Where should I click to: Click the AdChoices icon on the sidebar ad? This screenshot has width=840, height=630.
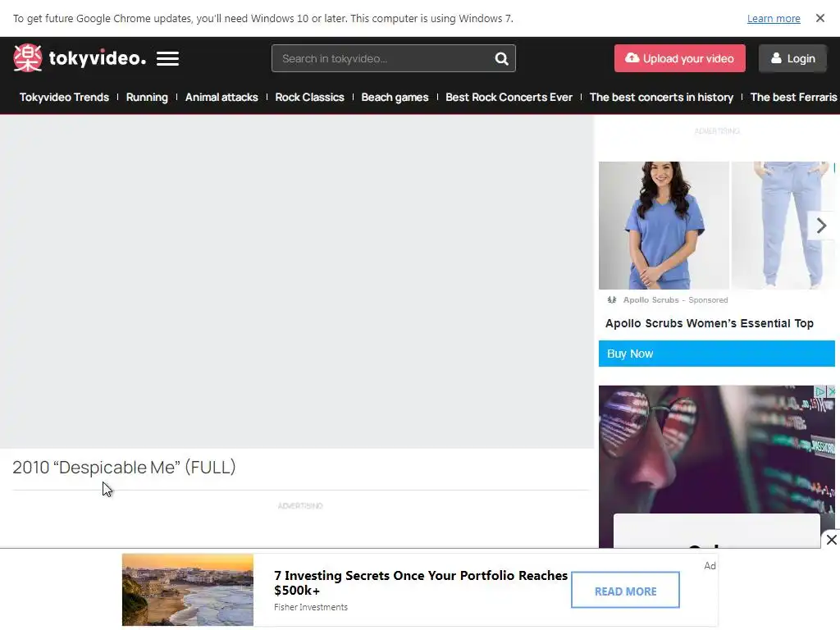(819, 391)
